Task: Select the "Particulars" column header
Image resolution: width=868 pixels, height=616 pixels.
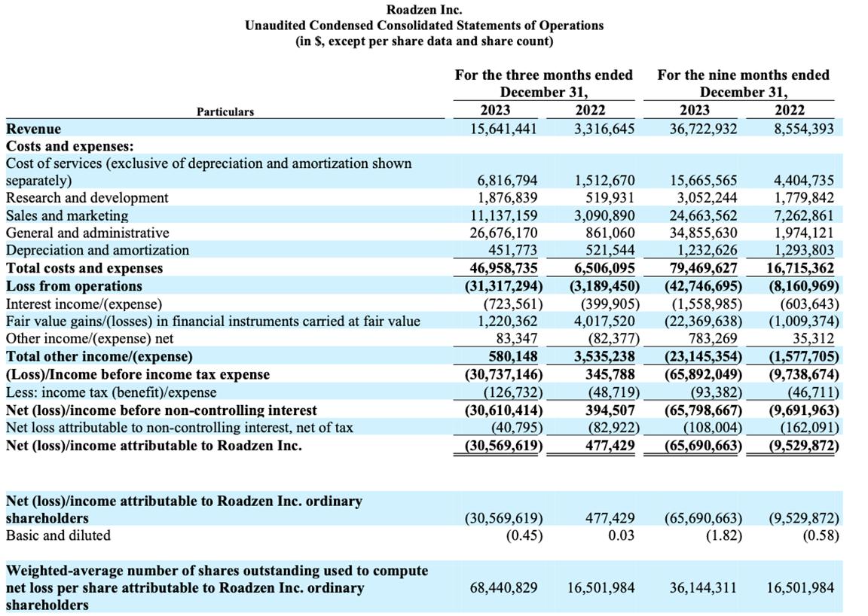Action: [225, 111]
